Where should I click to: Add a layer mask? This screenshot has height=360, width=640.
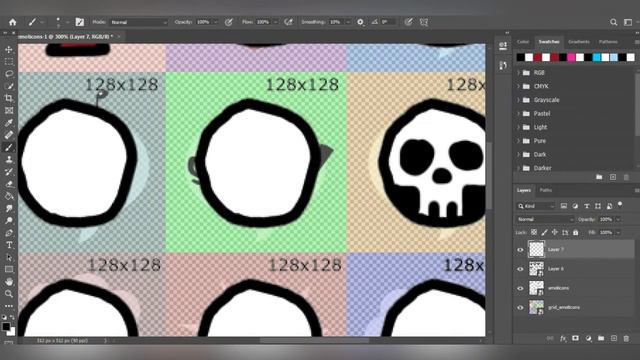tap(576, 338)
